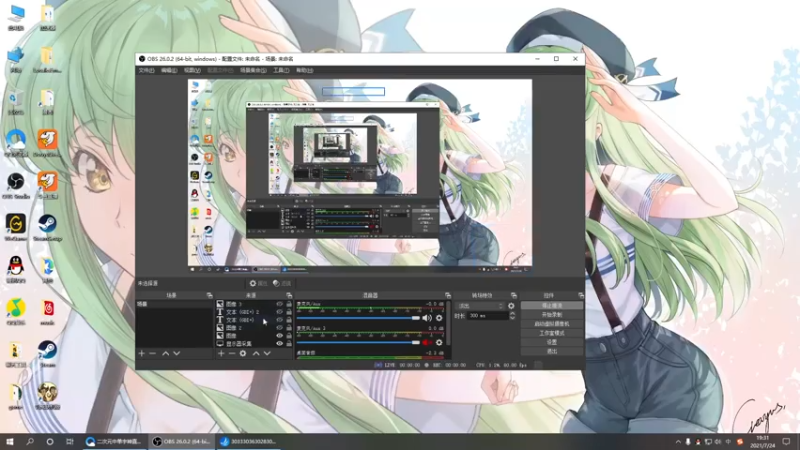The height and width of the screenshot is (450, 800).
Task: Click the 开始录制 button
Action: (x=552, y=315)
